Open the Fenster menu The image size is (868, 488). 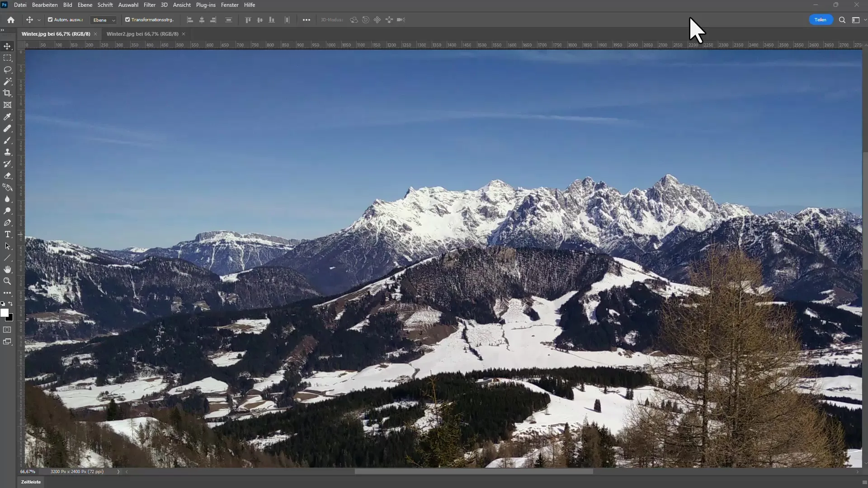coord(230,5)
